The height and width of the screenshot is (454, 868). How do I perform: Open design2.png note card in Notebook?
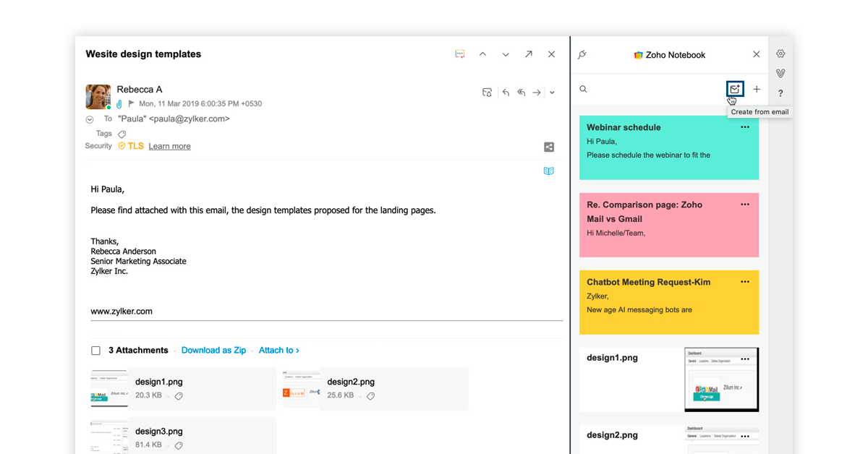coord(669,440)
